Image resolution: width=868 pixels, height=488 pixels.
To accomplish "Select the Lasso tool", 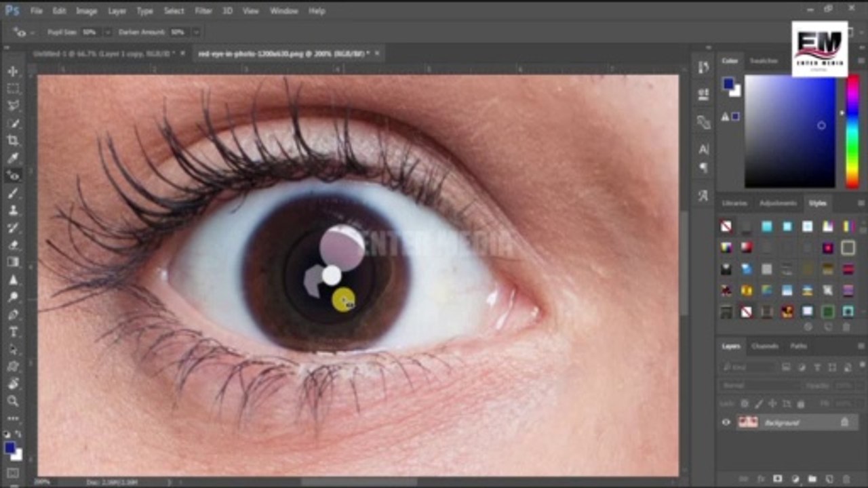I will pos(13,106).
